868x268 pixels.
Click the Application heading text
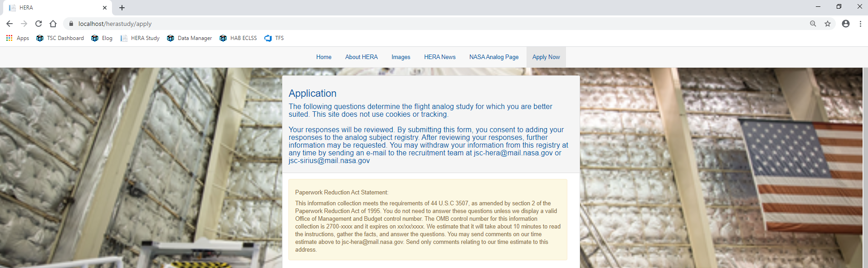[x=312, y=94]
